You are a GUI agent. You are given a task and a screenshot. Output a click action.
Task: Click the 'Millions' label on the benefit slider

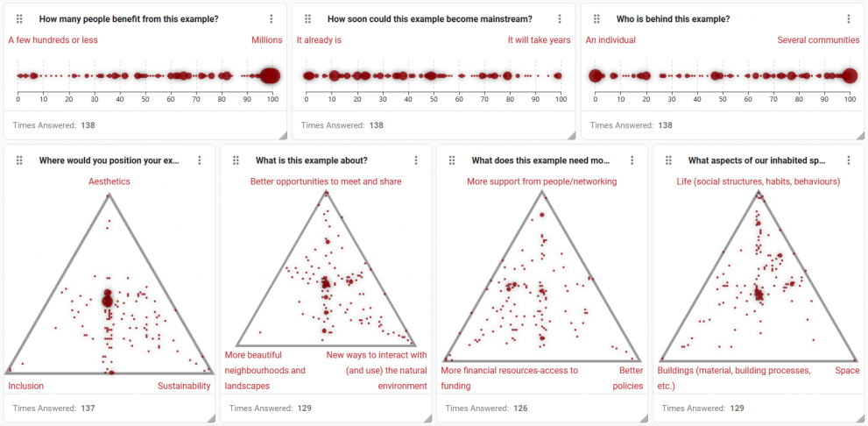point(267,40)
